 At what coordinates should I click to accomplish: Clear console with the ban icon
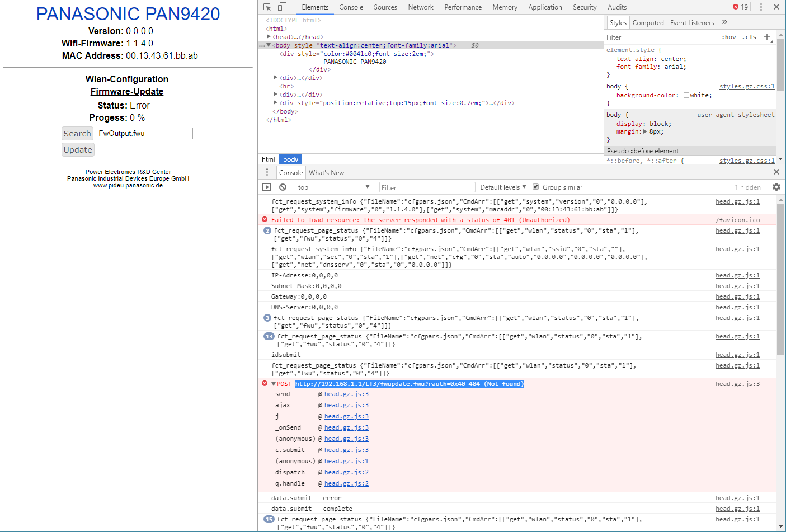point(283,187)
